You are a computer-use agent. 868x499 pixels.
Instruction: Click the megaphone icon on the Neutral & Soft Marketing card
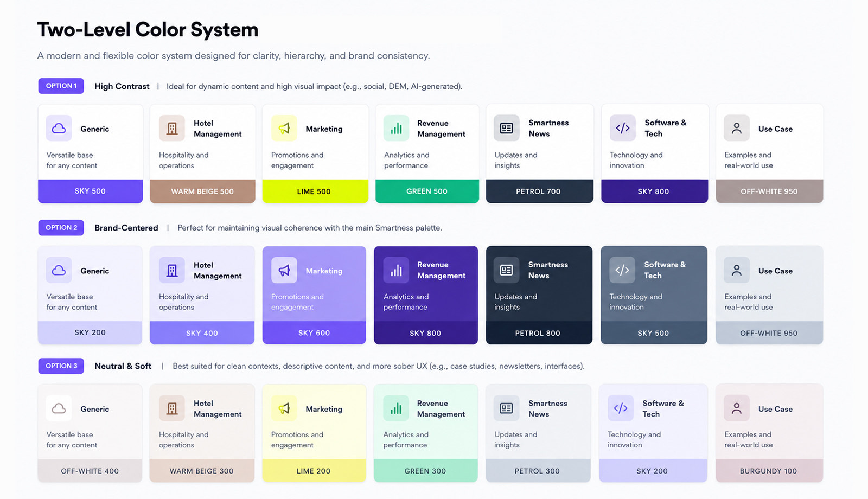(x=284, y=408)
